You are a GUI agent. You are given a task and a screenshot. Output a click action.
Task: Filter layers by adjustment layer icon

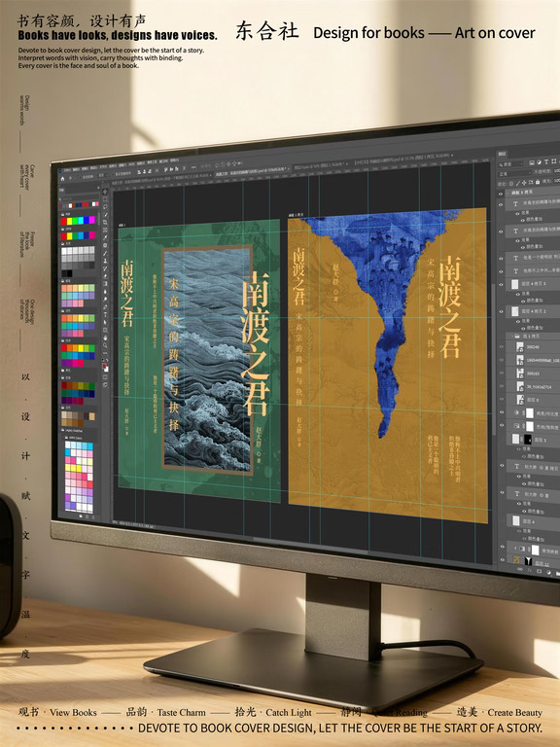(539, 162)
